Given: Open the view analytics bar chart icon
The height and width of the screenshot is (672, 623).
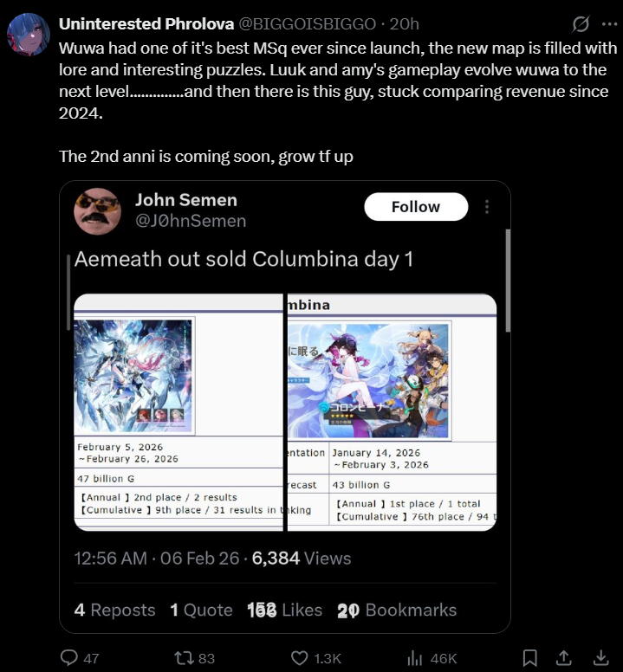Looking at the screenshot, I should 415,658.
